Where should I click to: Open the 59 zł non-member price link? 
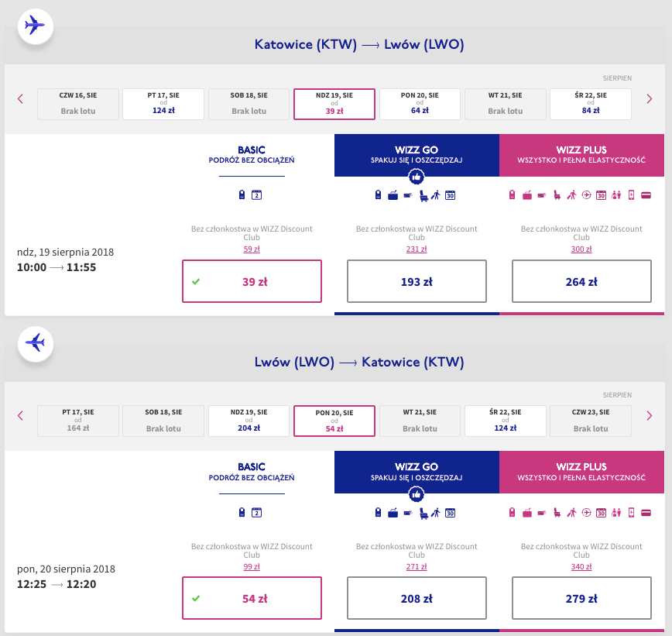tap(252, 249)
